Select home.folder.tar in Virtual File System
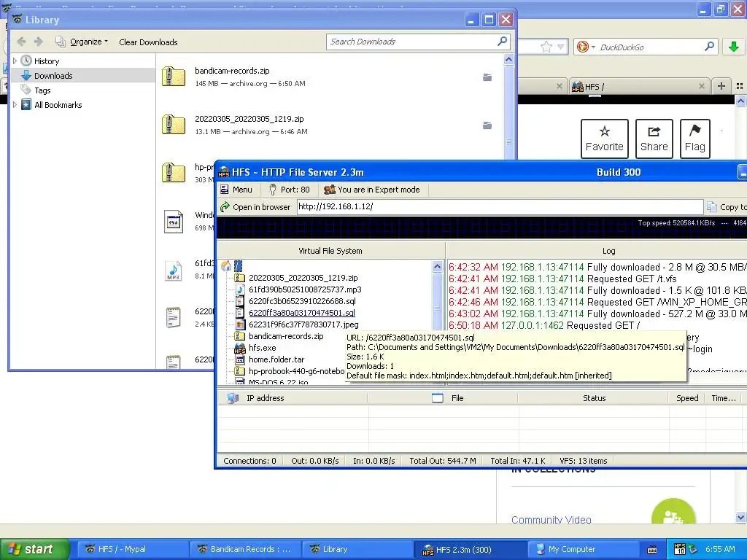Viewport: 747px width, 560px height. [276, 359]
